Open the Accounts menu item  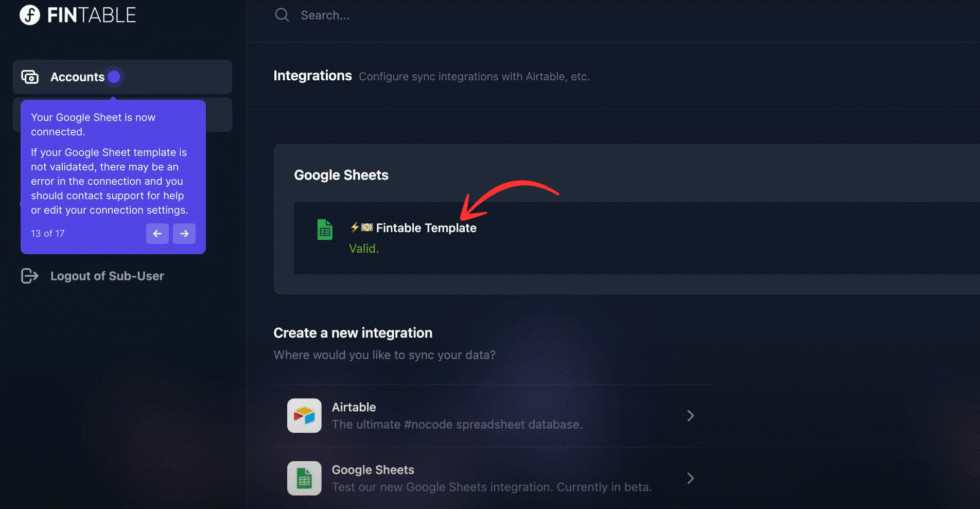(x=77, y=77)
